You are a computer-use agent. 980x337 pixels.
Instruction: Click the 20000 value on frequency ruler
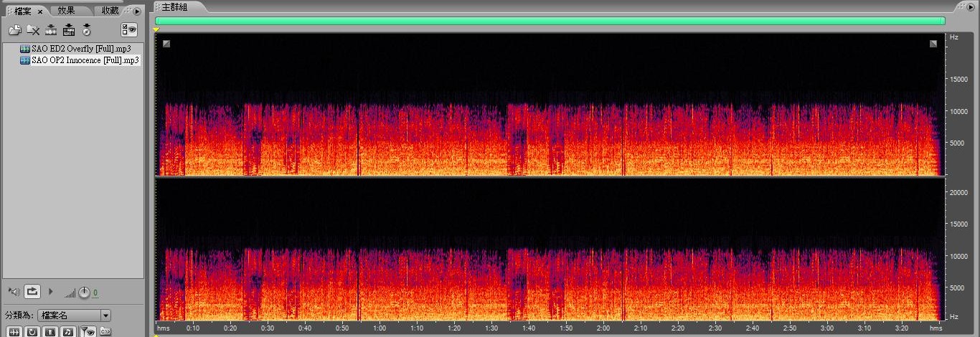coord(958,193)
